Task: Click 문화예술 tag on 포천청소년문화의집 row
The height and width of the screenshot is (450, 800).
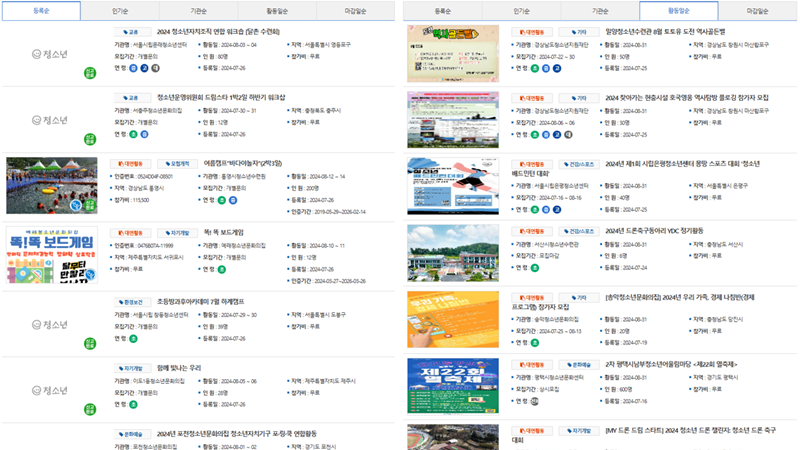Action: point(133,434)
